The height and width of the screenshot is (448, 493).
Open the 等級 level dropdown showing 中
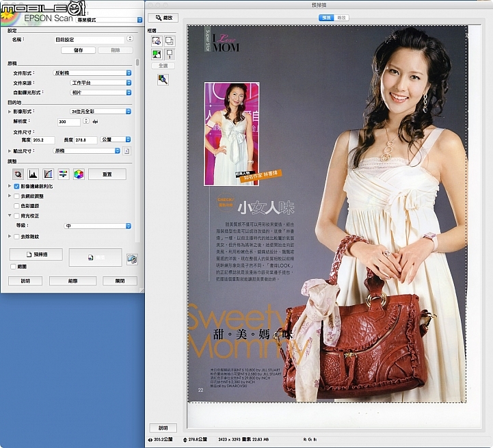tap(98, 226)
